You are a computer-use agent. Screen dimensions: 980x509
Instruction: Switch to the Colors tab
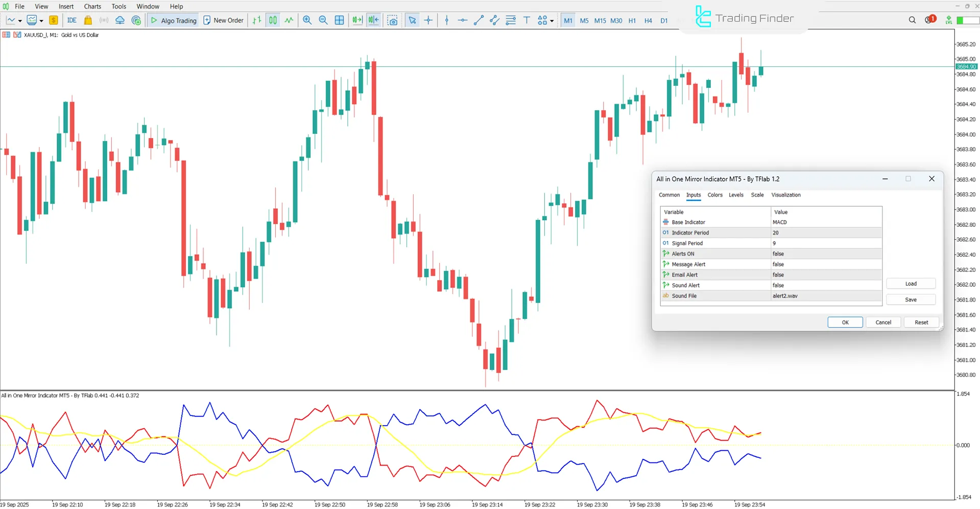click(714, 195)
